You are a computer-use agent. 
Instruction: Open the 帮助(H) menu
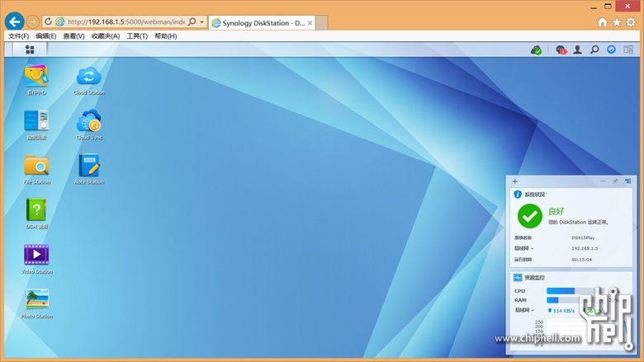[x=165, y=36]
